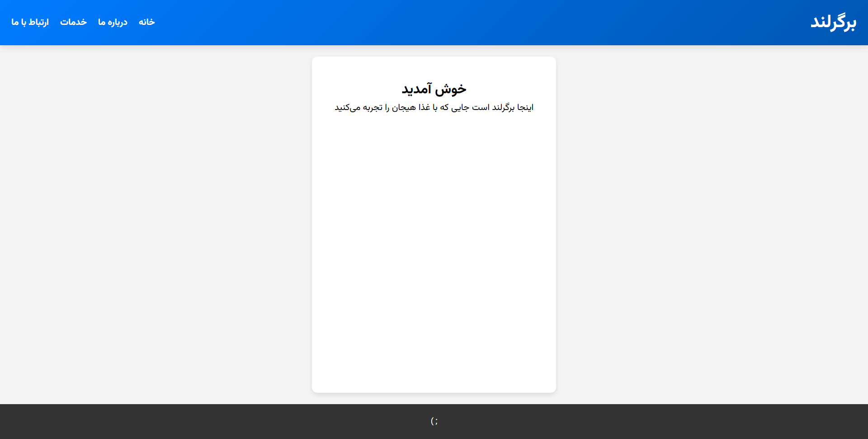
Task: Go to the درباره ما page
Action: (113, 22)
